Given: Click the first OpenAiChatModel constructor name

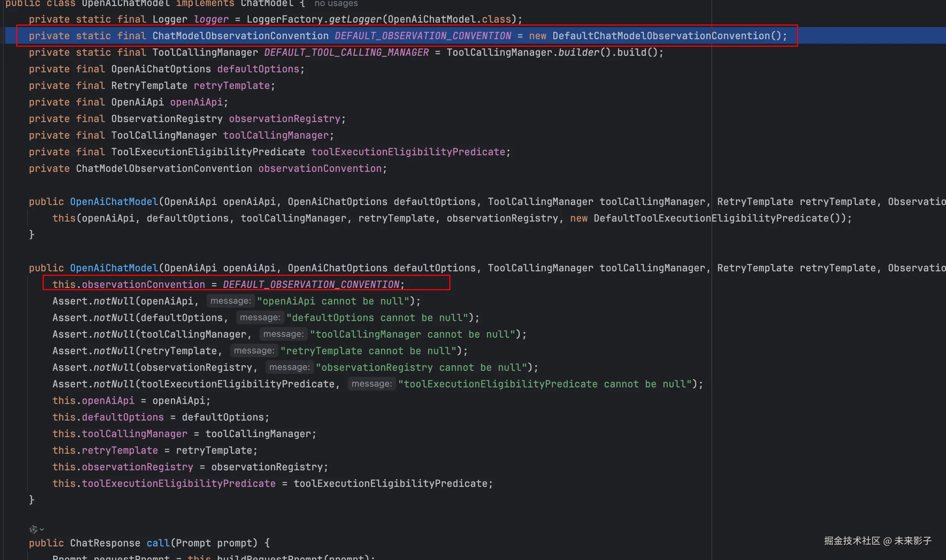Looking at the screenshot, I should click(x=114, y=202).
